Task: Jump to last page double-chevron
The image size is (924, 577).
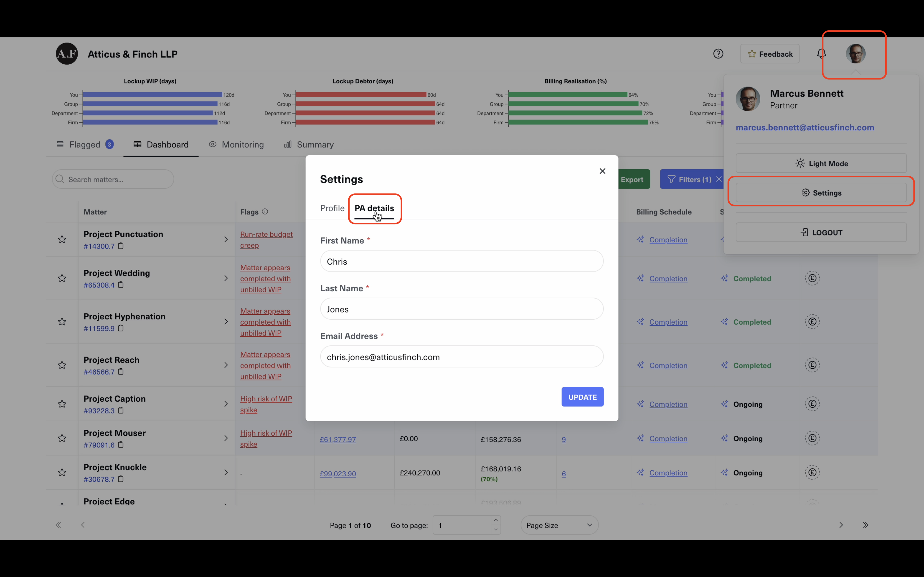Action: tap(865, 525)
